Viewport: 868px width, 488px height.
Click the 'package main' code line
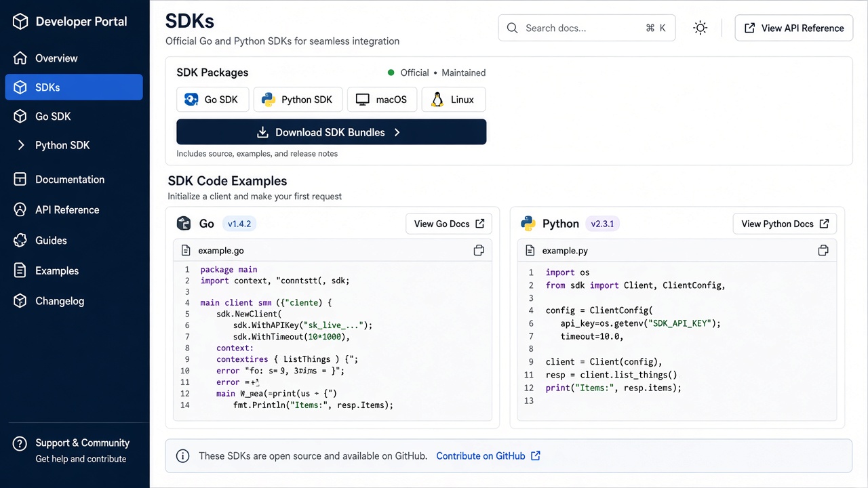229,270
